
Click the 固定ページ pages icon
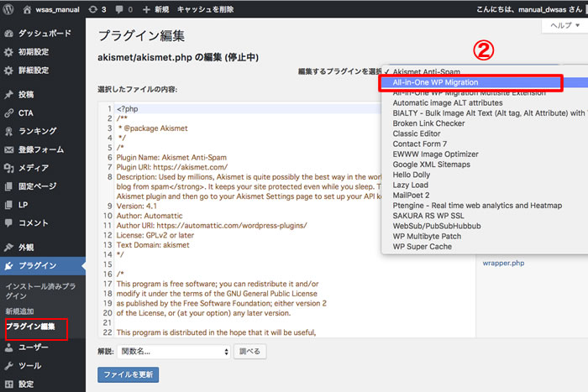tap(8, 186)
